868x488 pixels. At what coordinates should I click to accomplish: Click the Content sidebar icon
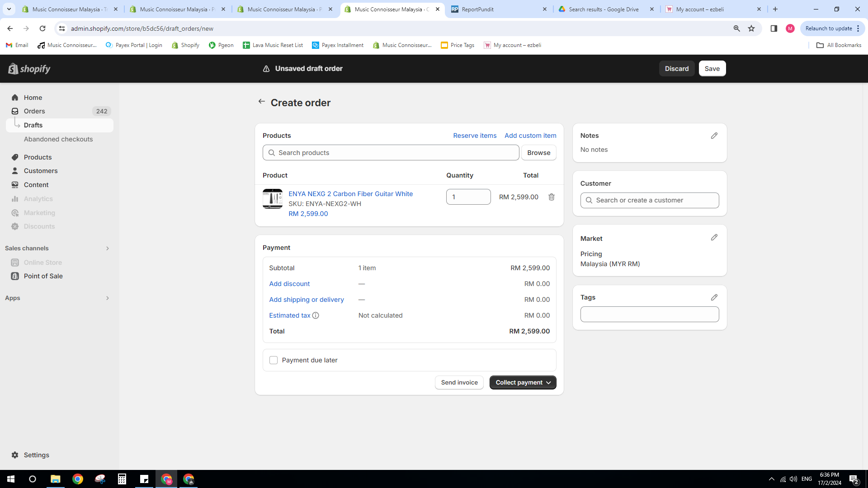(15, 185)
